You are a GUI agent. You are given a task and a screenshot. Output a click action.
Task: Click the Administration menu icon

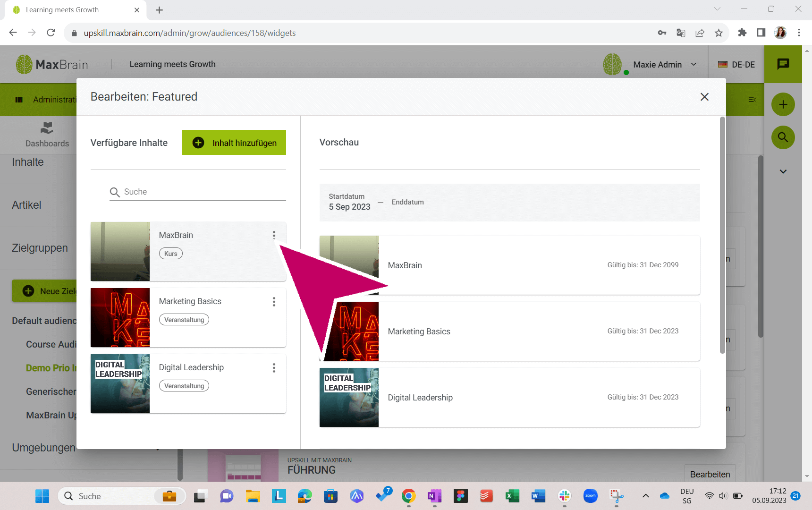19,100
